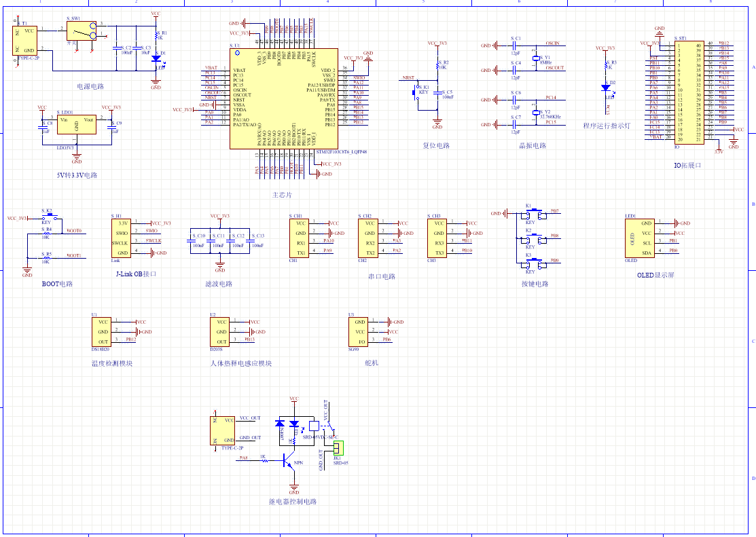Image resolution: width=756 pixels, height=537 pixels.
Task: Select the S_LDO1 voltage regulator block
Action: tap(77, 124)
